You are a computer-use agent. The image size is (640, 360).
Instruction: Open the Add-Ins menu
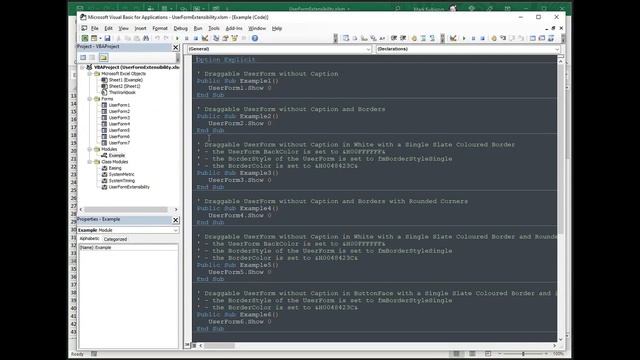pyautogui.click(x=234, y=29)
